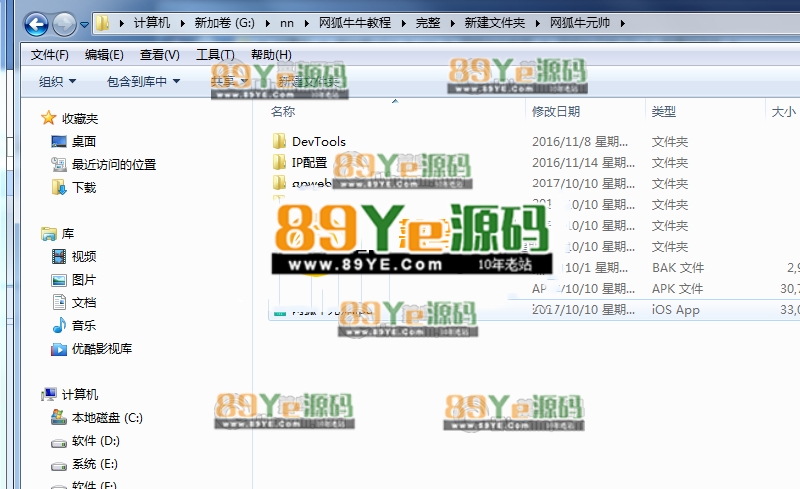Screen dimensions: 800x489
Task: Open 软件 (D:) drive
Action: [x=96, y=441]
